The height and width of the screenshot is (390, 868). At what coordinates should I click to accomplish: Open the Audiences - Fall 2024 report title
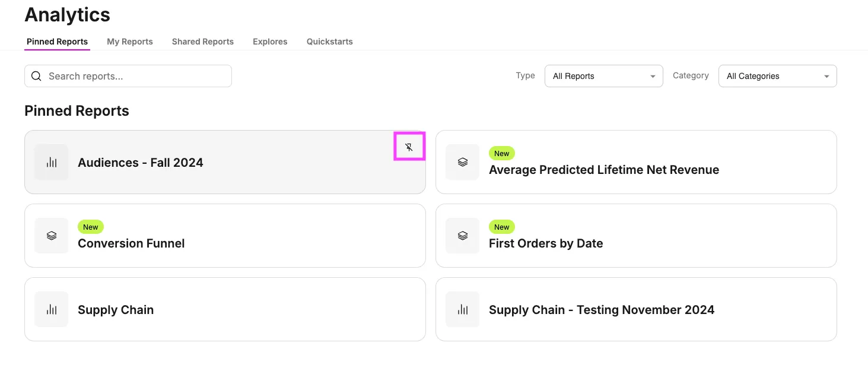click(141, 163)
